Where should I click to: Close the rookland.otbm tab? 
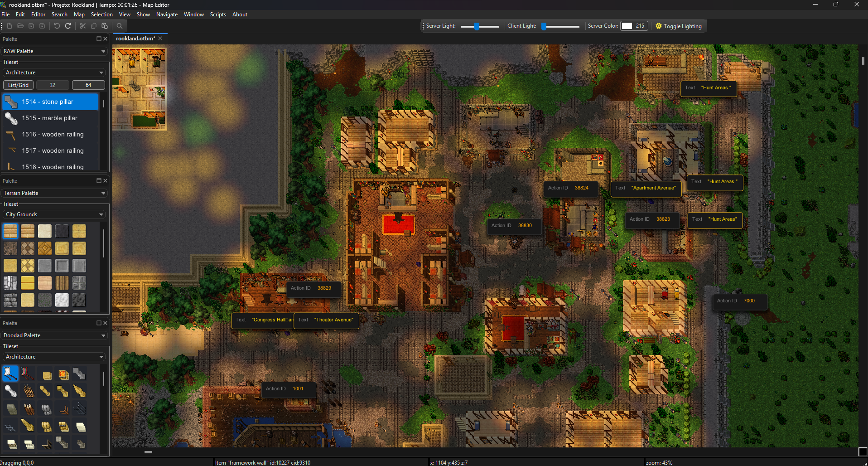point(160,39)
